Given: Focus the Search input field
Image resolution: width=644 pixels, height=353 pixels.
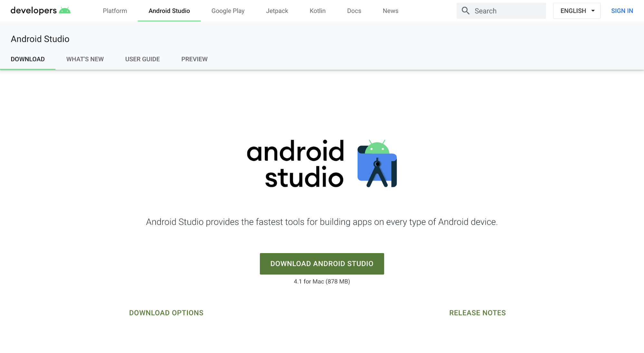Looking at the screenshot, I should pyautogui.click(x=501, y=11).
